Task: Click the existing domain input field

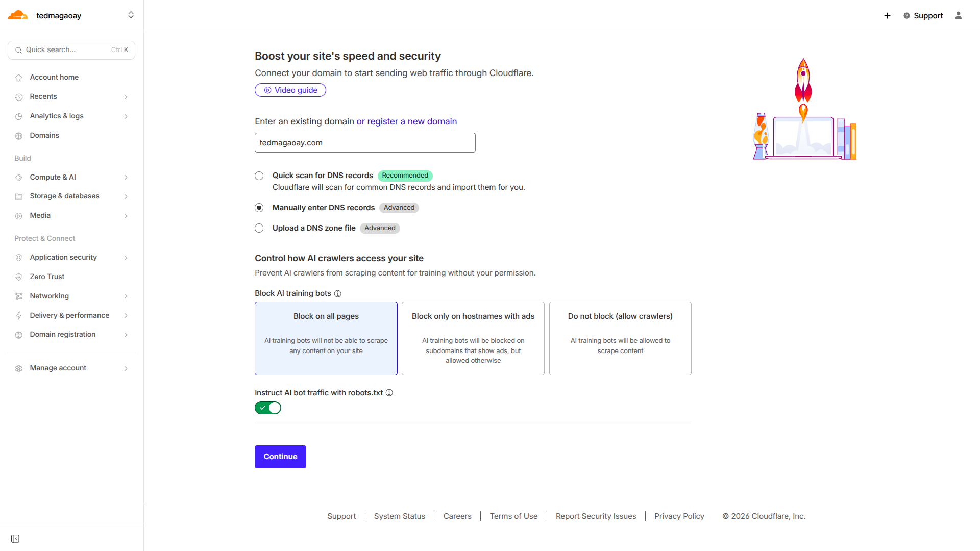Action: tap(365, 143)
